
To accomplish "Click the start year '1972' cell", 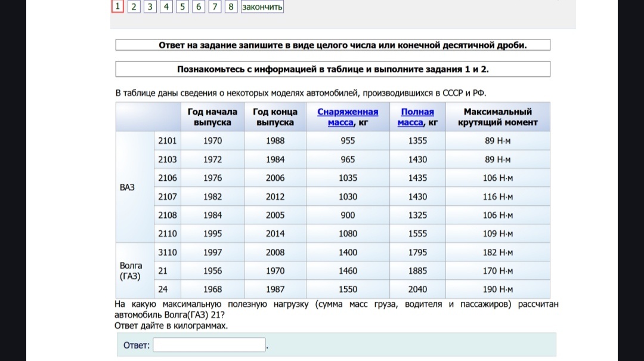I will pos(213,159).
